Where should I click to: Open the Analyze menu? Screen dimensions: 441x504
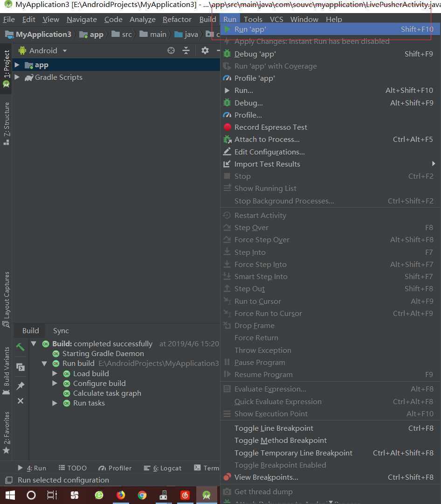tap(143, 20)
